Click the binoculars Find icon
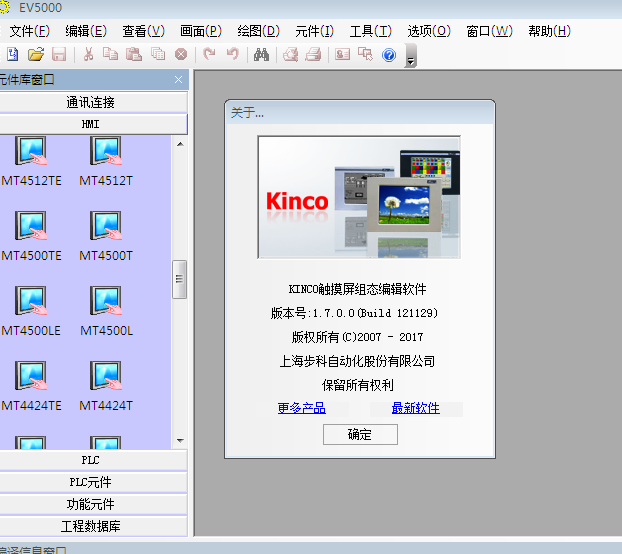 [x=261, y=54]
